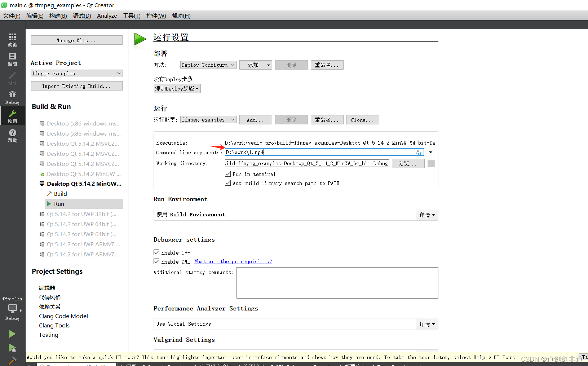Expand Performance Analyzer 详情 details

coord(427,324)
